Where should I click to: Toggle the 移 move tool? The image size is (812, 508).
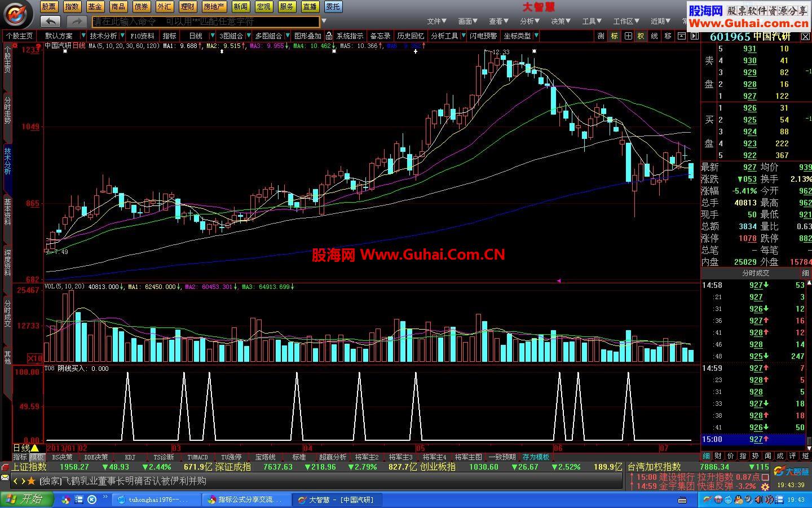click(668, 36)
